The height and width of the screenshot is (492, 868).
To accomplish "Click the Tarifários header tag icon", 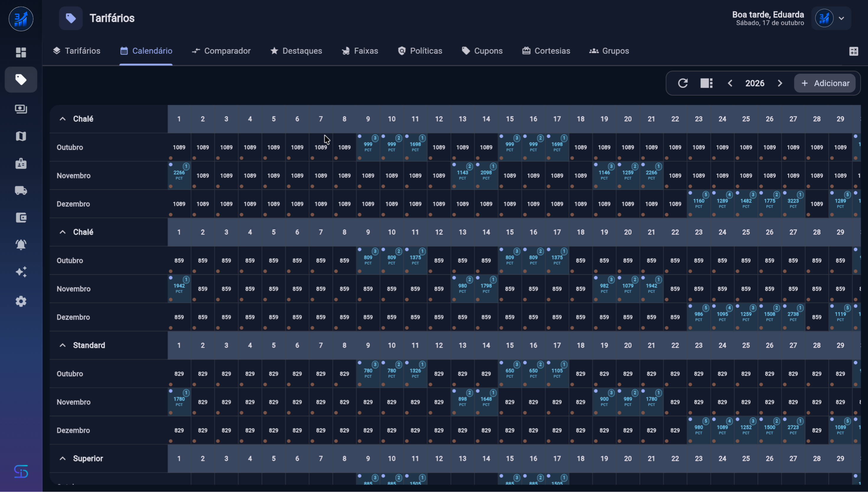I will 71,18.
